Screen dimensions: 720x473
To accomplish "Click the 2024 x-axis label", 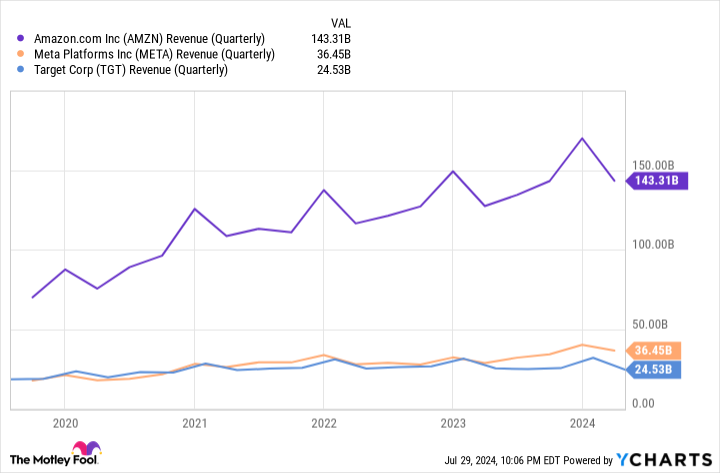I will (582, 423).
